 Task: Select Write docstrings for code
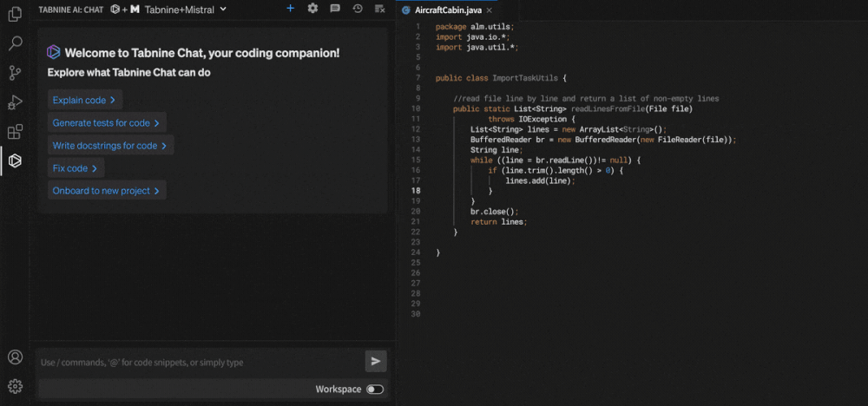click(110, 146)
